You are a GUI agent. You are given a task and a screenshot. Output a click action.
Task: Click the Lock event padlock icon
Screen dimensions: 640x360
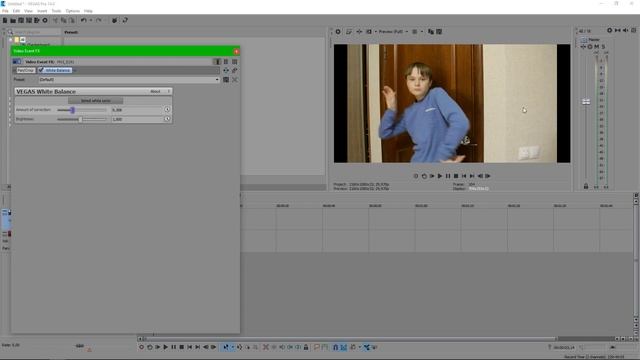306,347
